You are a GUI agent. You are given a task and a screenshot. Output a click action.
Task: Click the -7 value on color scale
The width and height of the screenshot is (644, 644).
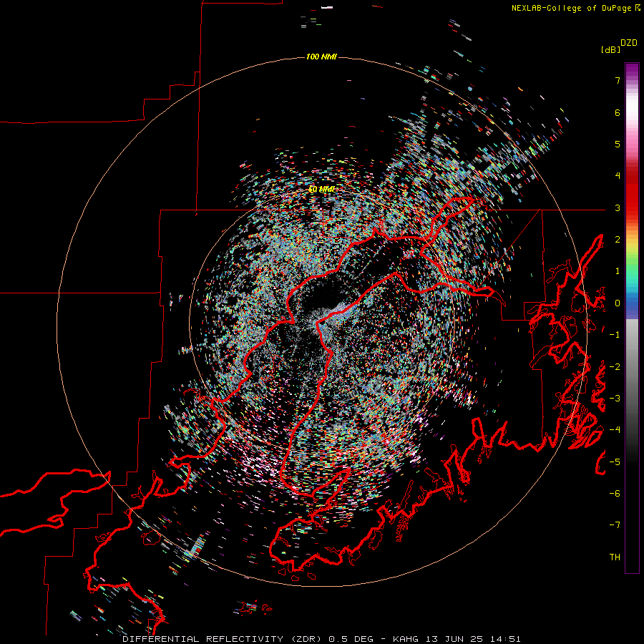(x=615, y=525)
